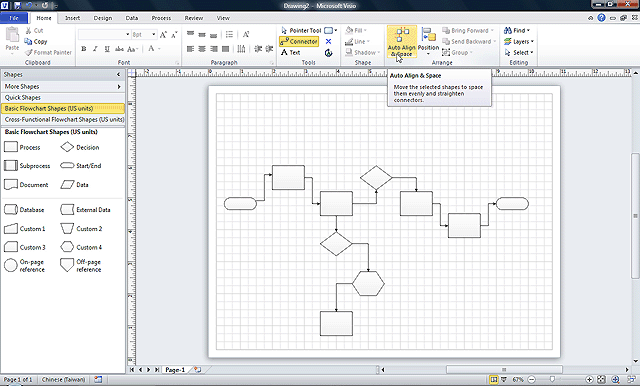Pick the Data parallelogram stencil

point(74,185)
